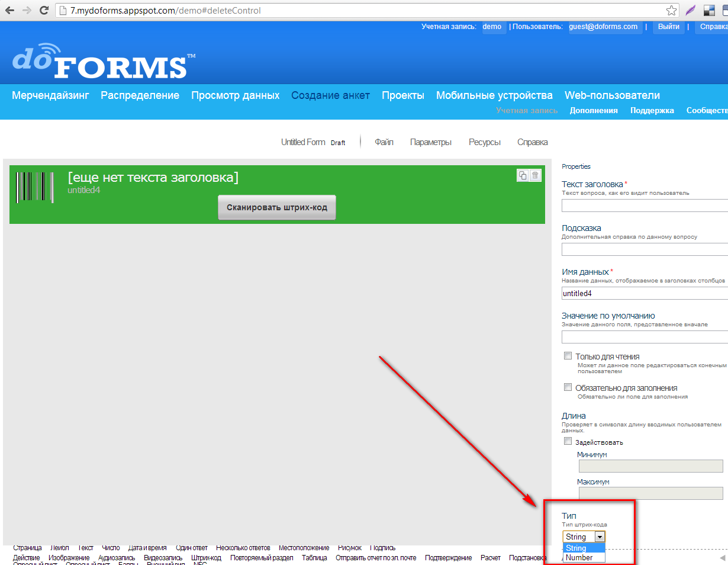Bookmark the page with the star icon
Image resolution: width=728 pixels, height=565 pixels.
pos(671,11)
